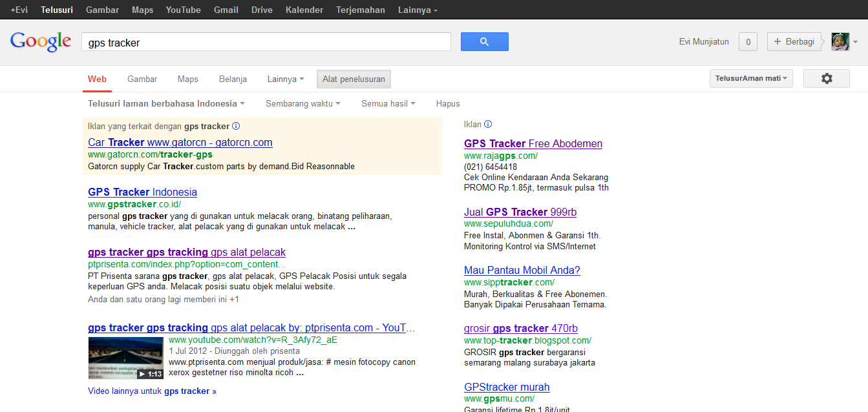Open Gmail from the top bar
Image resolution: width=868 pixels, height=412 pixels.
point(226,10)
